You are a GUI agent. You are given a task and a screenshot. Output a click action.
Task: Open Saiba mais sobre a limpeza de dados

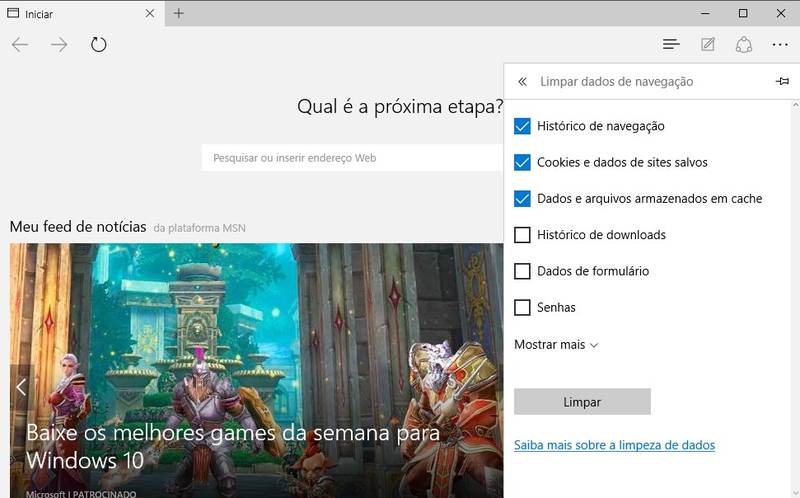(x=614, y=445)
